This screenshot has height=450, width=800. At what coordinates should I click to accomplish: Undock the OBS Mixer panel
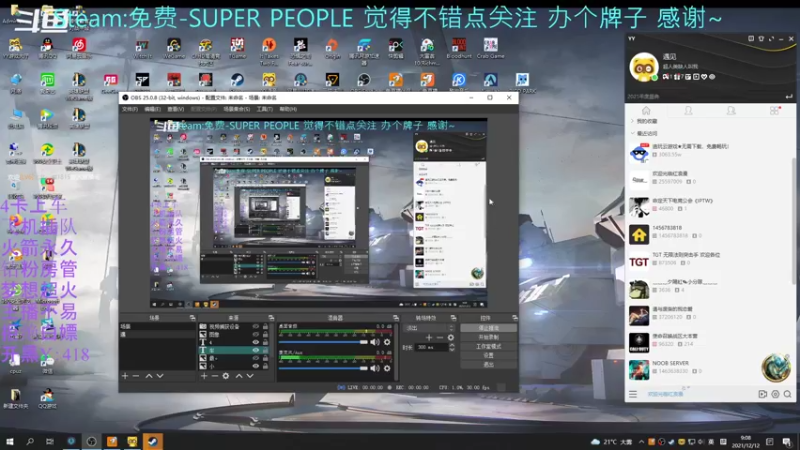pyautogui.click(x=396, y=318)
